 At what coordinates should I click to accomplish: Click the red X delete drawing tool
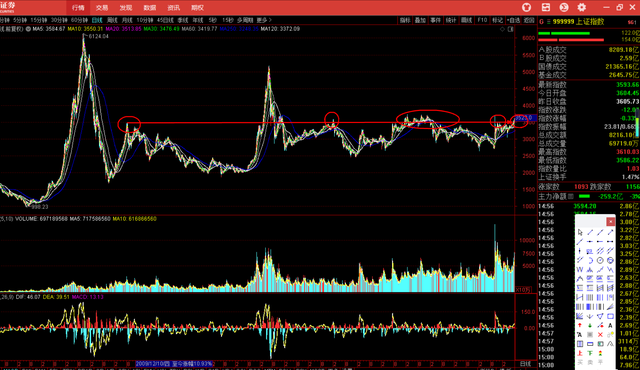click(x=600, y=335)
